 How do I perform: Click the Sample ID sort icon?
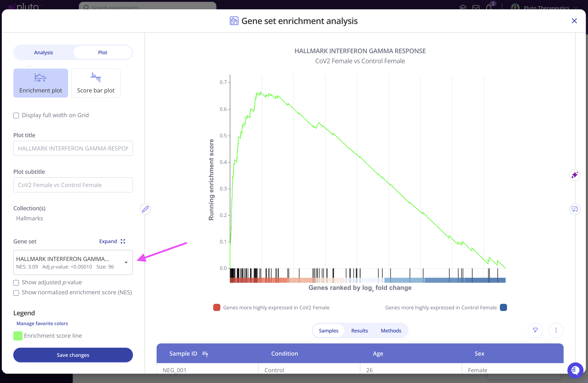pos(205,354)
